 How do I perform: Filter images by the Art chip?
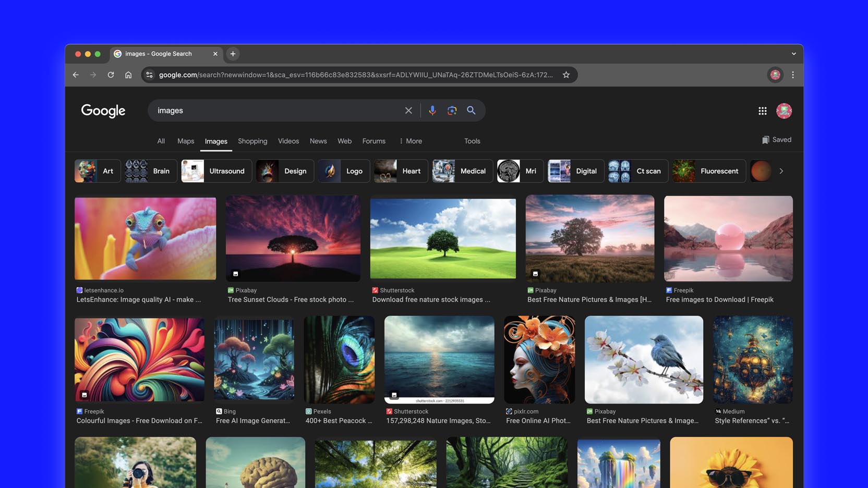[x=98, y=171]
